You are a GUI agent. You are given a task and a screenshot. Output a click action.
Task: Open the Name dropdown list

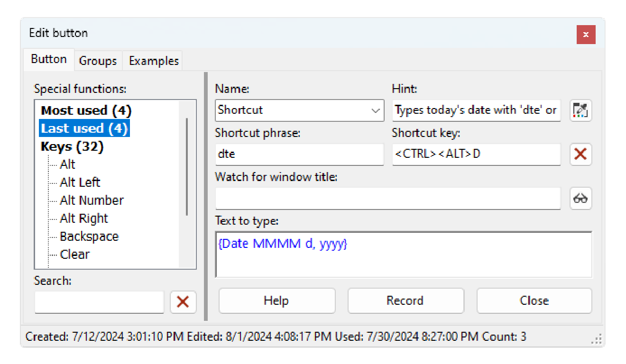376,110
